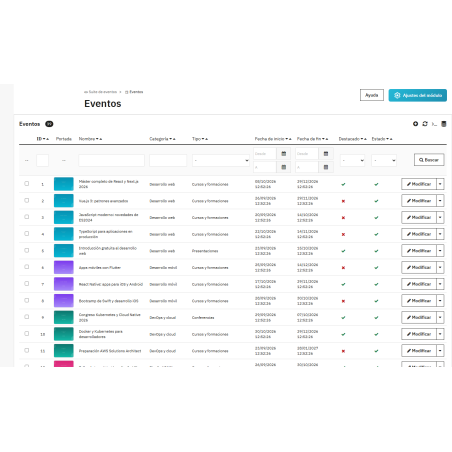Open the Estado filter dropdown
Viewport: 452px width, 452px height.
coord(384,160)
